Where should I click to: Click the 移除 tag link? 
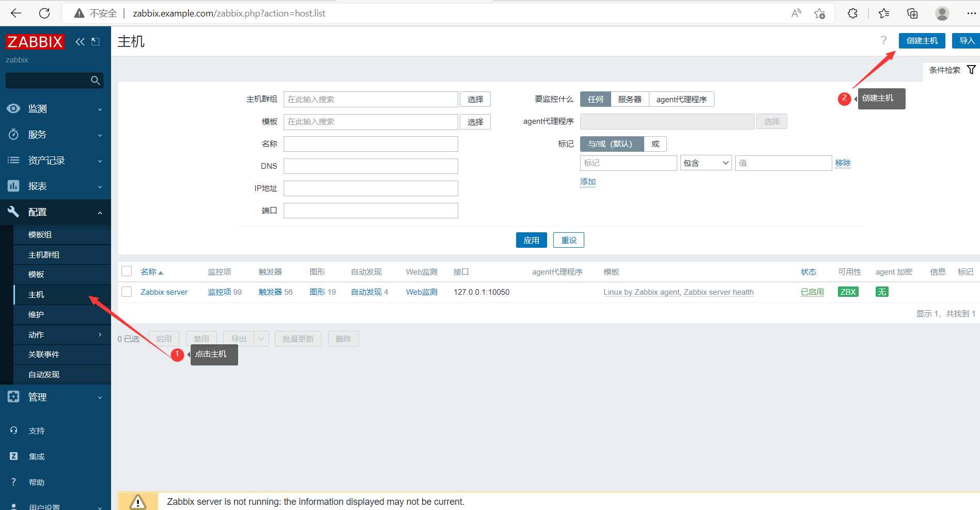843,163
